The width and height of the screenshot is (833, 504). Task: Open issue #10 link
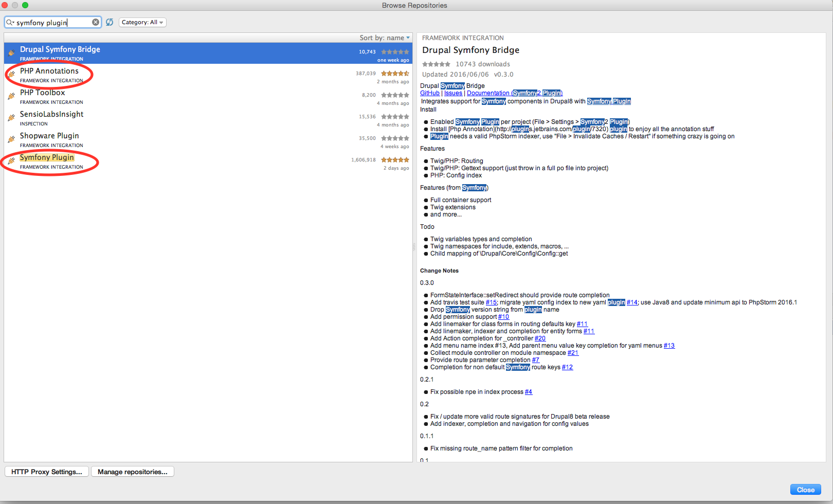pos(503,317)
